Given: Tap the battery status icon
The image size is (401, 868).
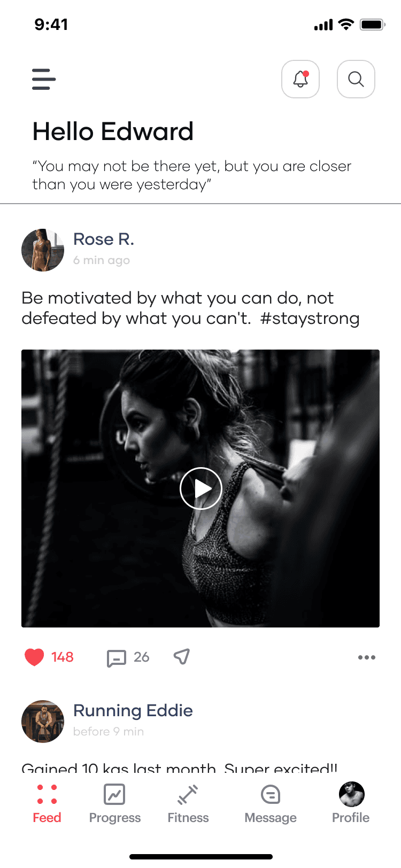Looking at the screenshot, I should coord(373,25).
